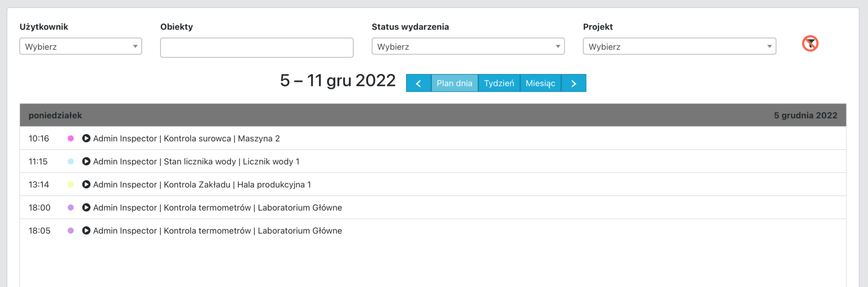The width and height of the screenshot is (868, 287).
Task: Click the Obiekty input field
Action: (256, 47)
